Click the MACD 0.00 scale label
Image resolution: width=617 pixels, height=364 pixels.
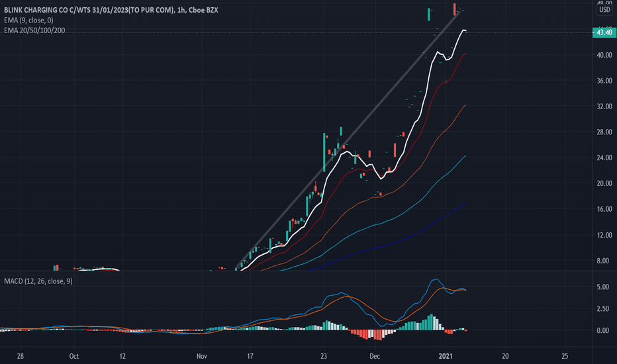pos(603,330)
